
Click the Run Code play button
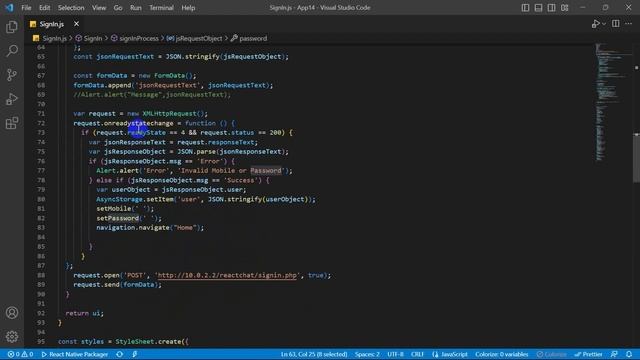[x=596, y=24]
